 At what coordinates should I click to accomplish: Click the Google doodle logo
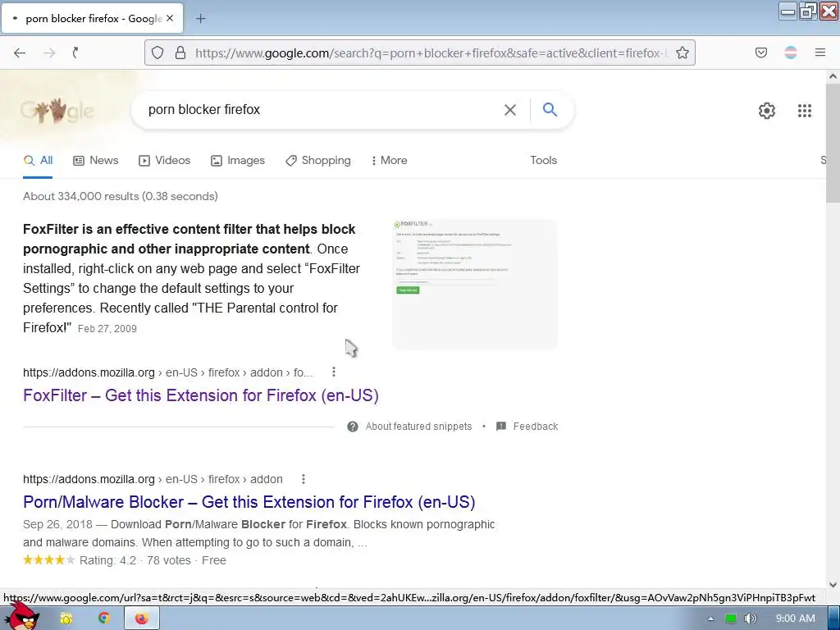(x=57, y=111)
